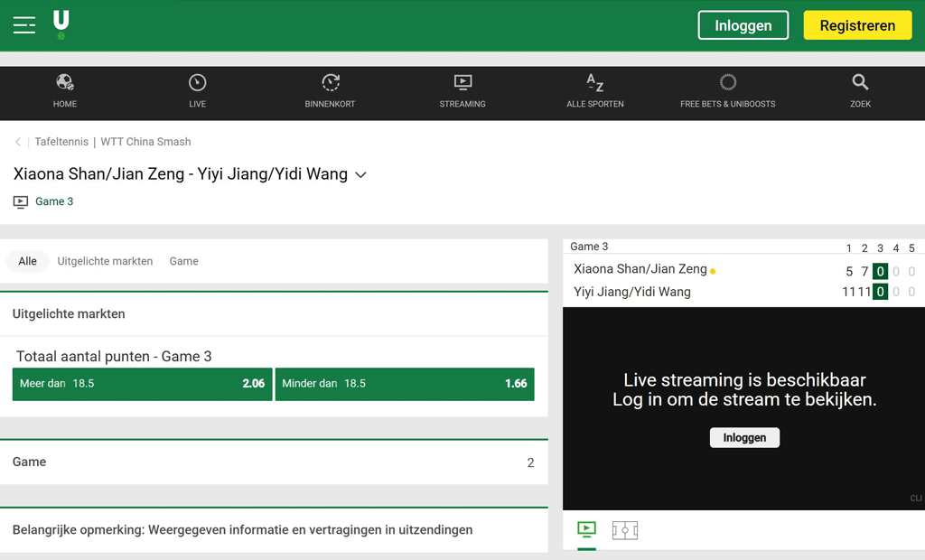Click the Unibet U logo
Image resolution: width=925 pixels, height=560 pixels.
click(61, 24)
